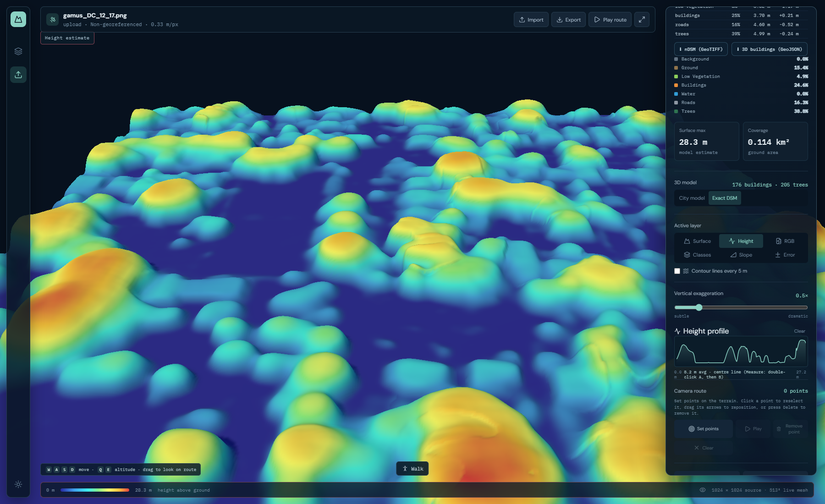The height and width of the screenshot is (504, 825).
Task: Select the Classes active layer
Action: click(x=697, y=255)
